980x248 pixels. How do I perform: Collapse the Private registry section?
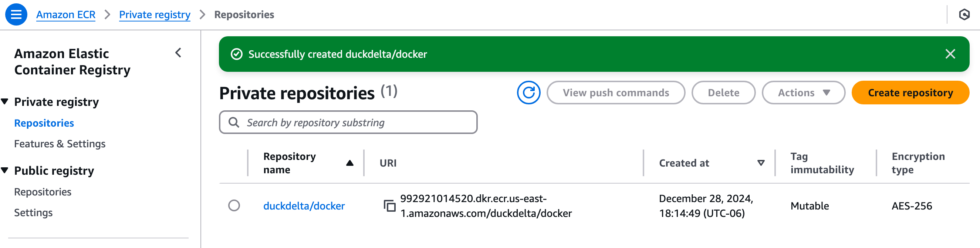tap(5, 101)
